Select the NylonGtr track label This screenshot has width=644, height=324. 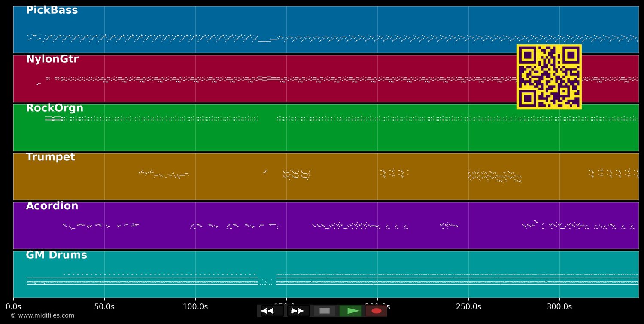[x=52, y=59]
